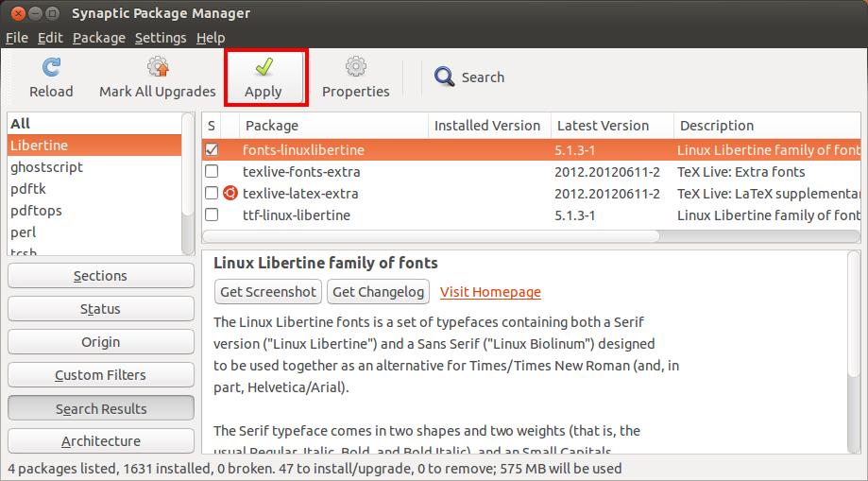The image size is (868, 481).
Task: Close the Synaptic window with the red button
Action: 12,13
